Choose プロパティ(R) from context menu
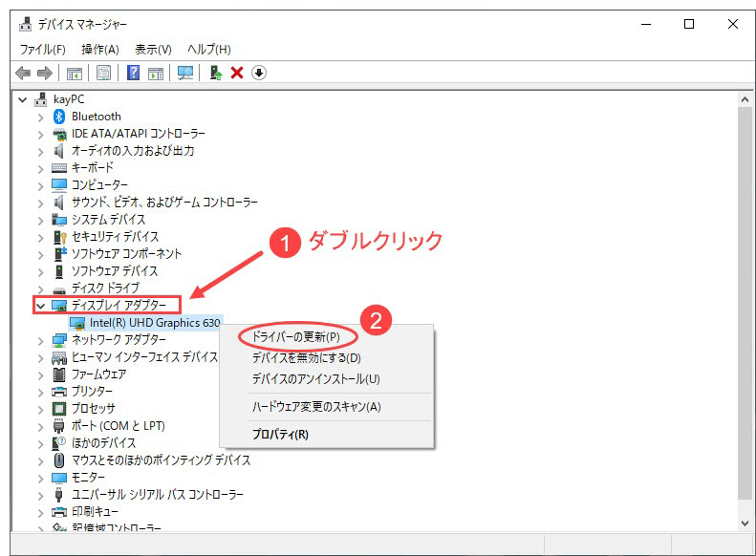Screen dimensions: 756x556 [280, 434]
